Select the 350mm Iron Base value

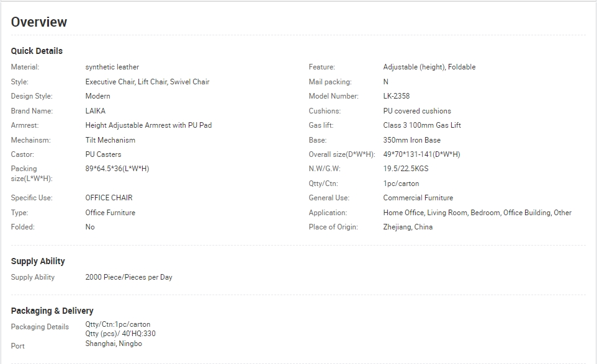click(x=411, y=140)
